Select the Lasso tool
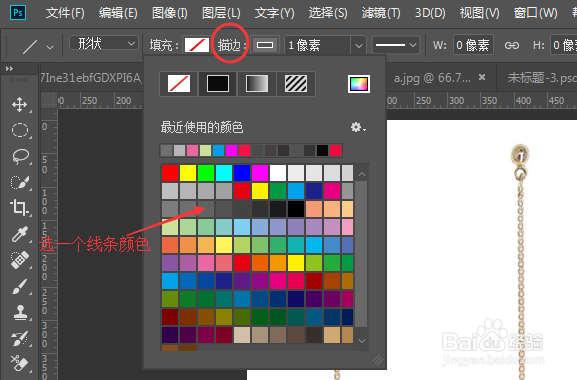 tap(20, 156)
